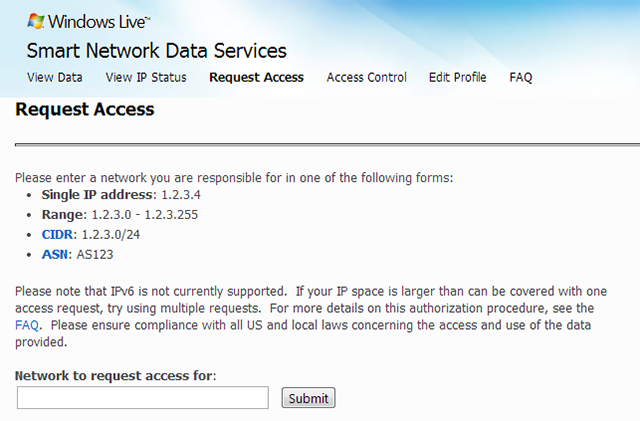Image resolution: width=640 pixels, height=421 pixels.
Task: Follow the CIDR link in the list
Action: tap(57, 234)
